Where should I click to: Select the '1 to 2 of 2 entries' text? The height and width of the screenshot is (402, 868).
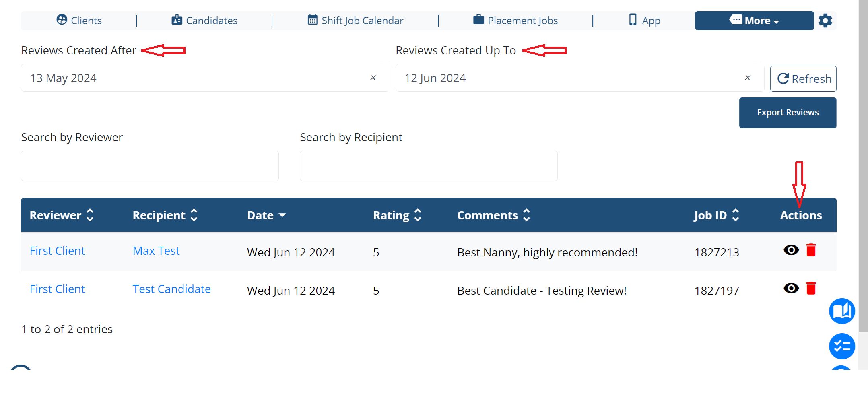click(67, 329)
